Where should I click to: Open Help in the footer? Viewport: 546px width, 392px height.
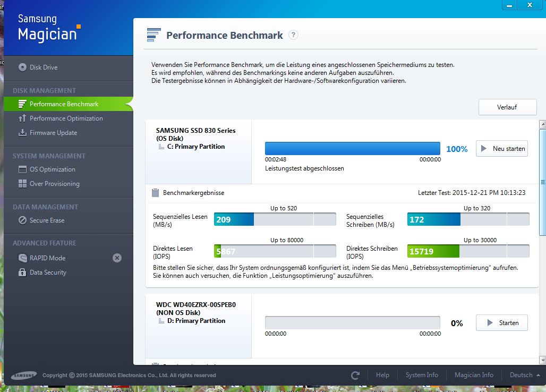click(382, 375)
